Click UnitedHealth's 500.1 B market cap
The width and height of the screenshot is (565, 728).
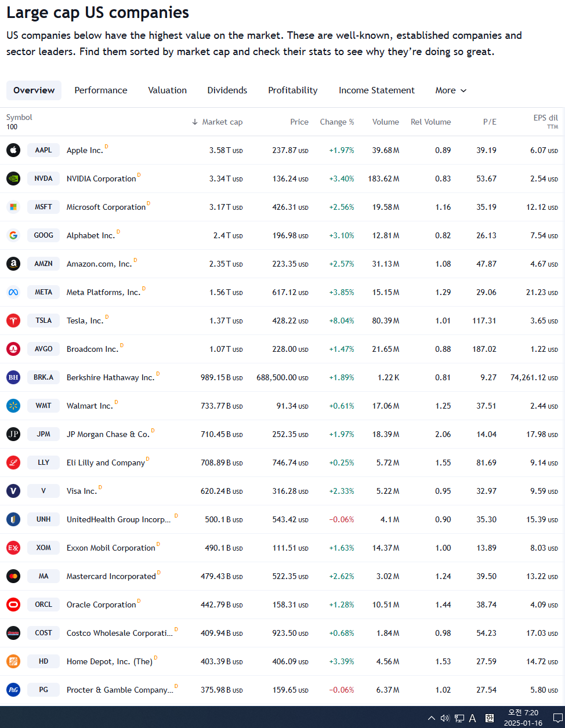coord(224,519)
